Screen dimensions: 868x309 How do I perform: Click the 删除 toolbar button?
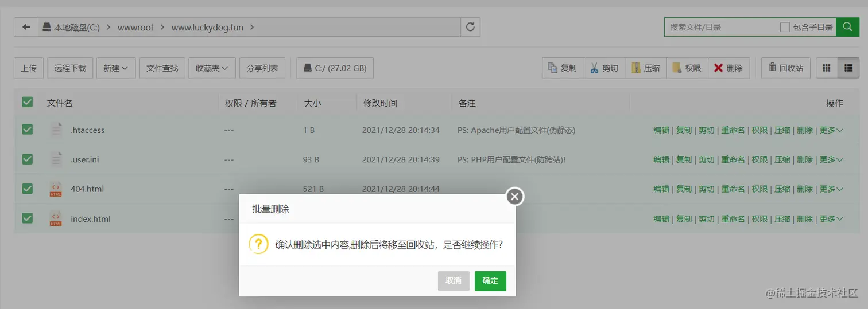728,68
